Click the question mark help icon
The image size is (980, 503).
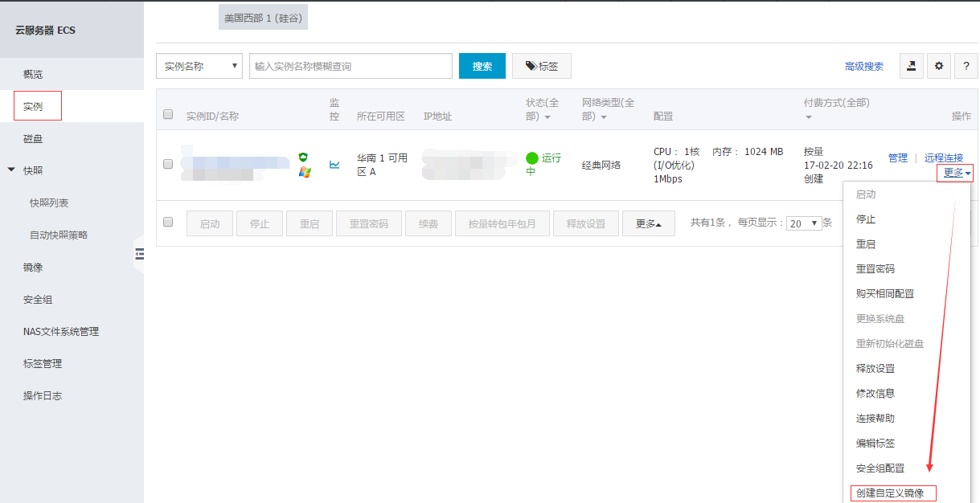click(966, 66)
